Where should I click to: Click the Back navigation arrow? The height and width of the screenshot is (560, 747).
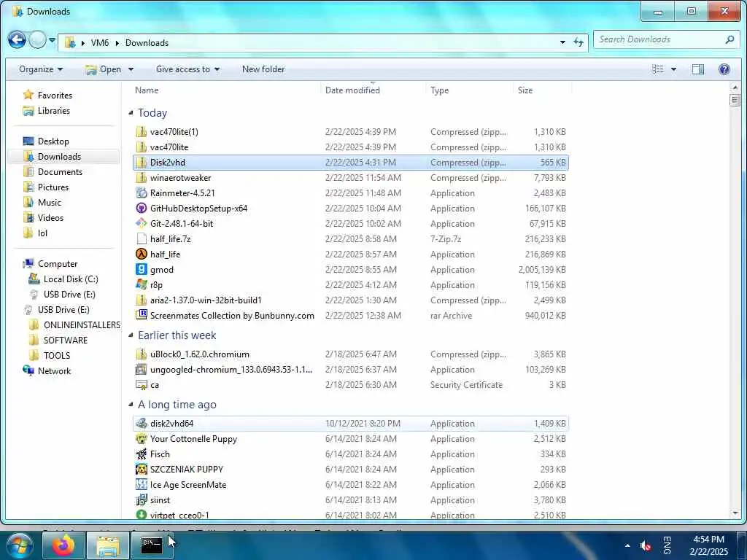click(18, 40)
